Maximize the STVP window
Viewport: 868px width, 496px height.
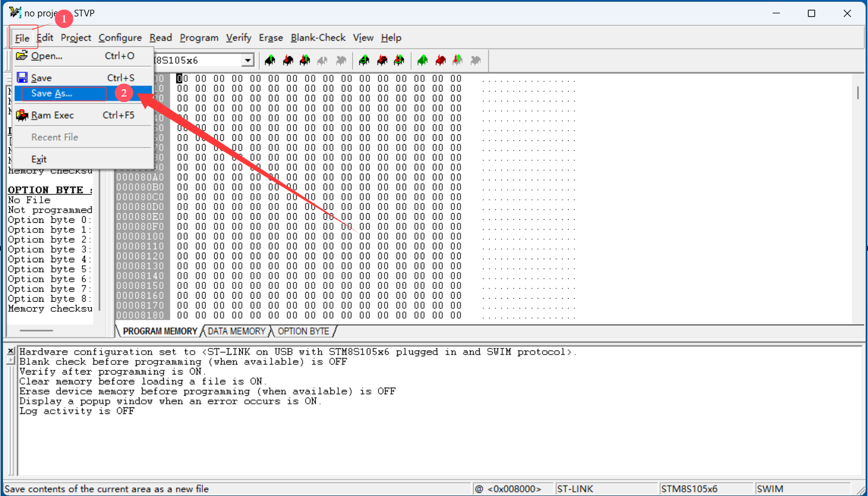pos(812,13)
